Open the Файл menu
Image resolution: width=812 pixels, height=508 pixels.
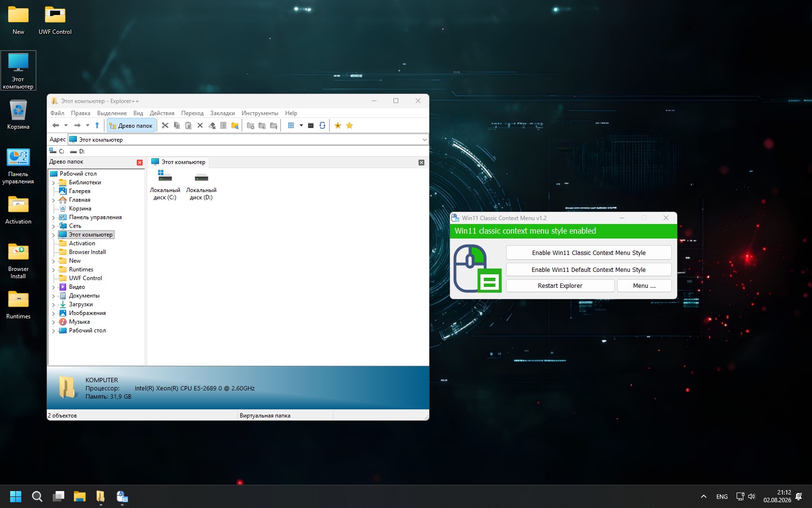pos(57,113)
